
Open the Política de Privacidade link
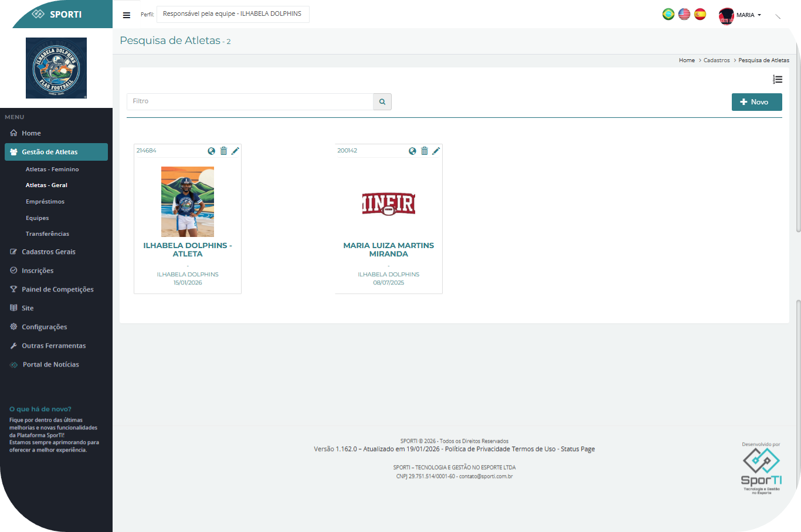(x=477, y=449)
